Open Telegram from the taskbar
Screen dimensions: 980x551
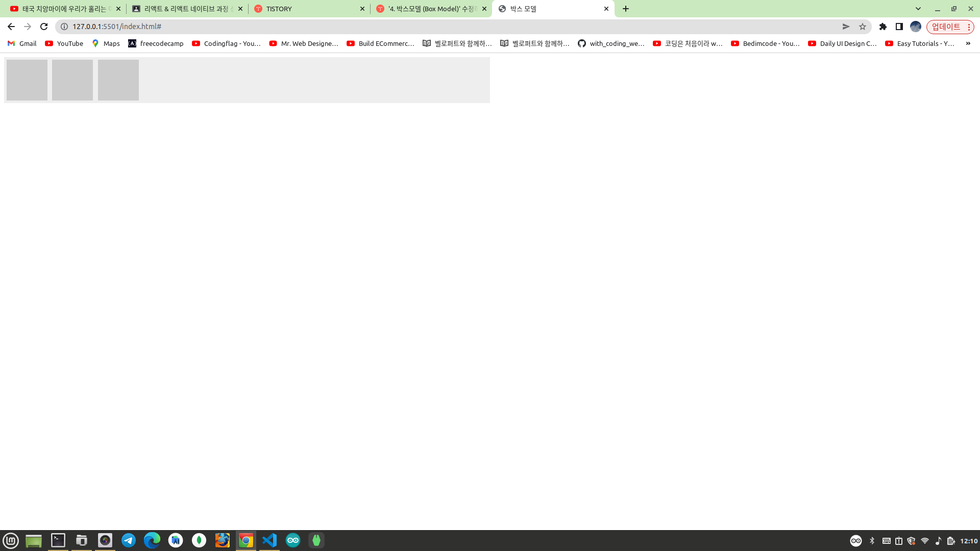click(x=129, y=540)
